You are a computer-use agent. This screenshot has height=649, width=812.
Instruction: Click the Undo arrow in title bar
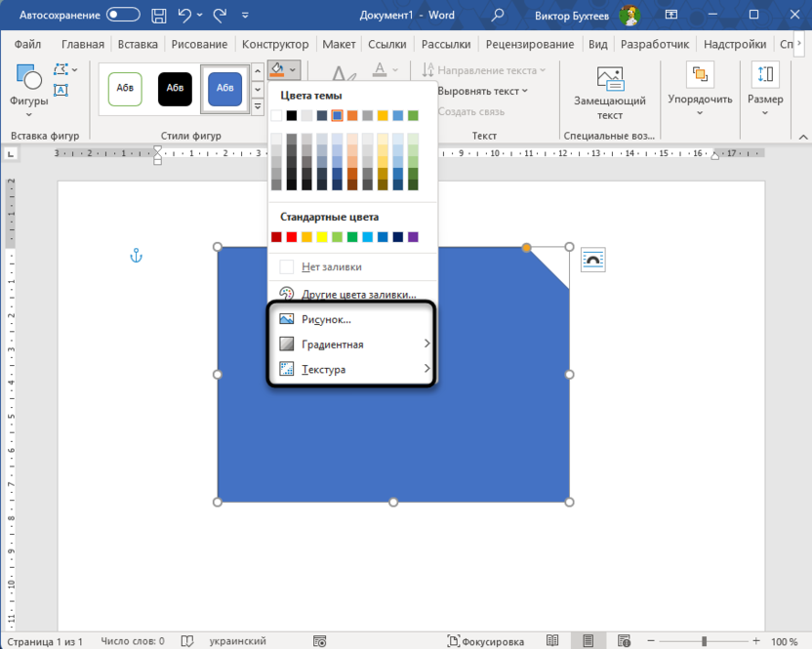(x=183, y=15)
